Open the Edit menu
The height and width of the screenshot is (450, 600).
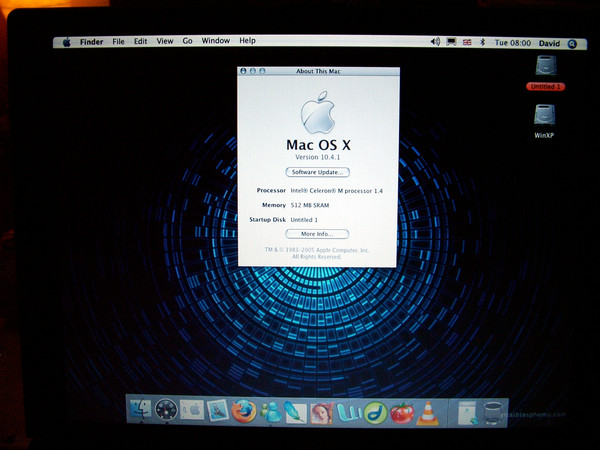click(x=140, y=41)
